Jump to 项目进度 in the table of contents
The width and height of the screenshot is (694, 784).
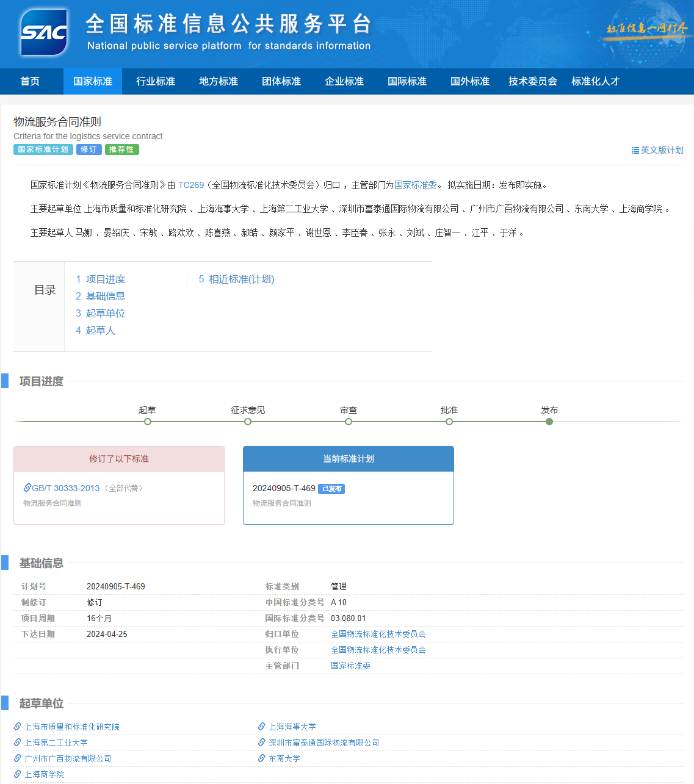tap(105, 279)
